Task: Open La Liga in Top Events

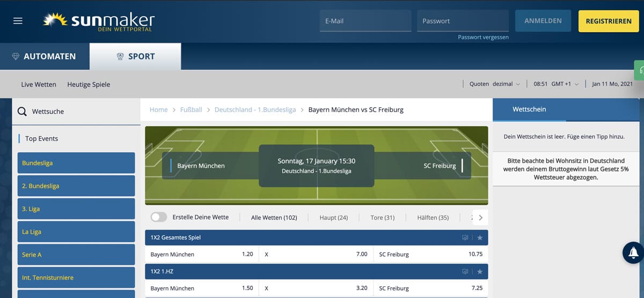Action: point(76,232)
